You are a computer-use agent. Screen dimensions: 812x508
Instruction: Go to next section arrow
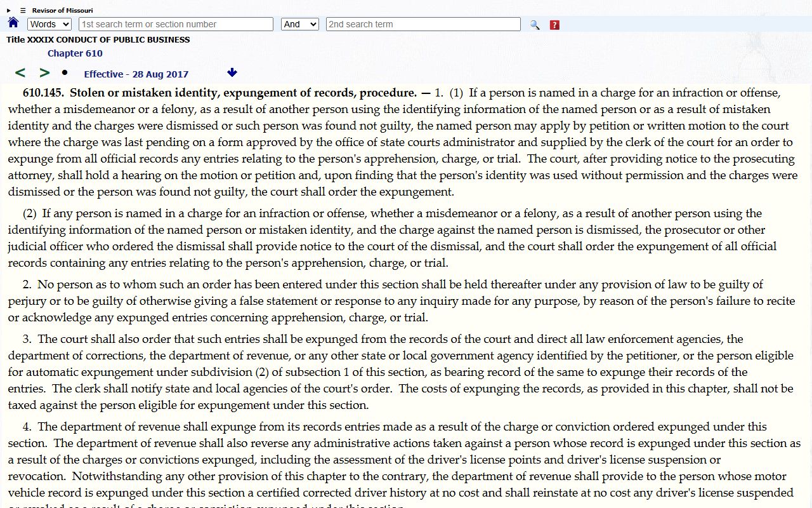44,73
